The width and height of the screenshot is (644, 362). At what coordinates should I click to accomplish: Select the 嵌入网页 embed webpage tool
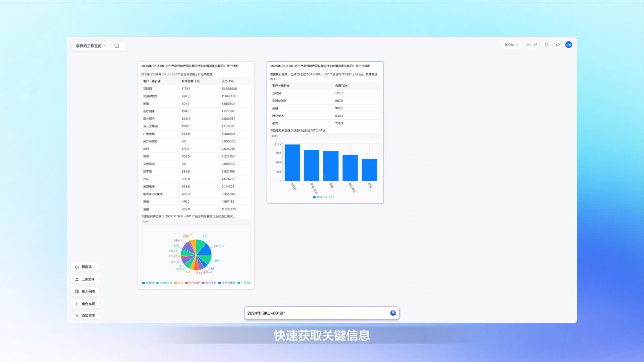(85, 291)
